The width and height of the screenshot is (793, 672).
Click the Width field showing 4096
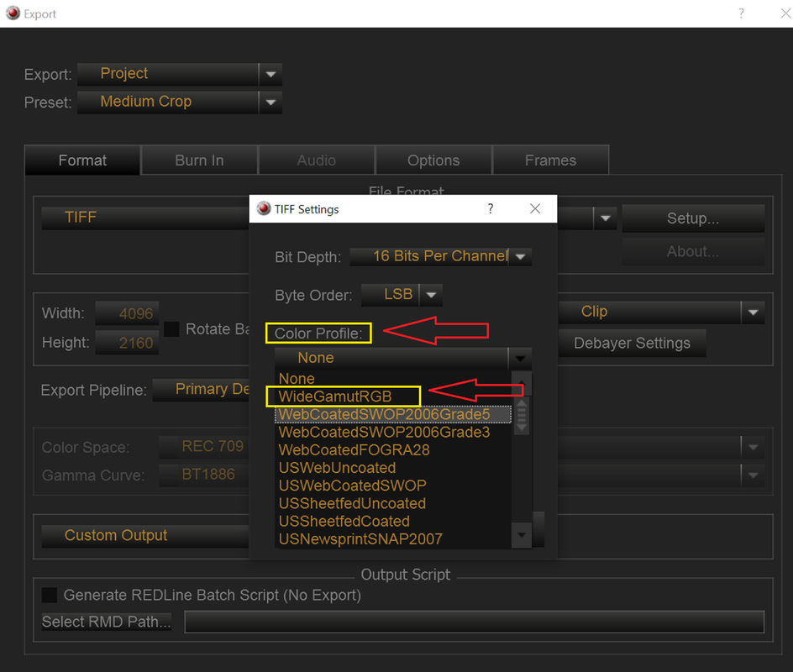click(127, 313)
